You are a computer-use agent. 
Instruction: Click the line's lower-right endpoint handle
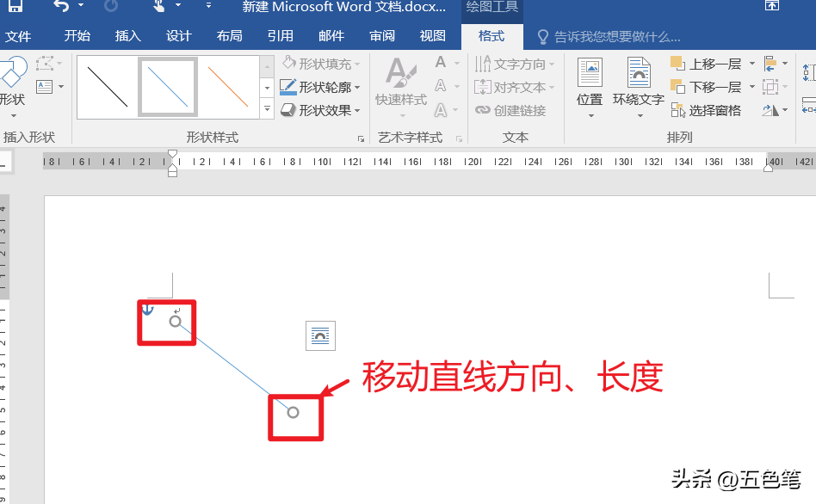[293, 413]
